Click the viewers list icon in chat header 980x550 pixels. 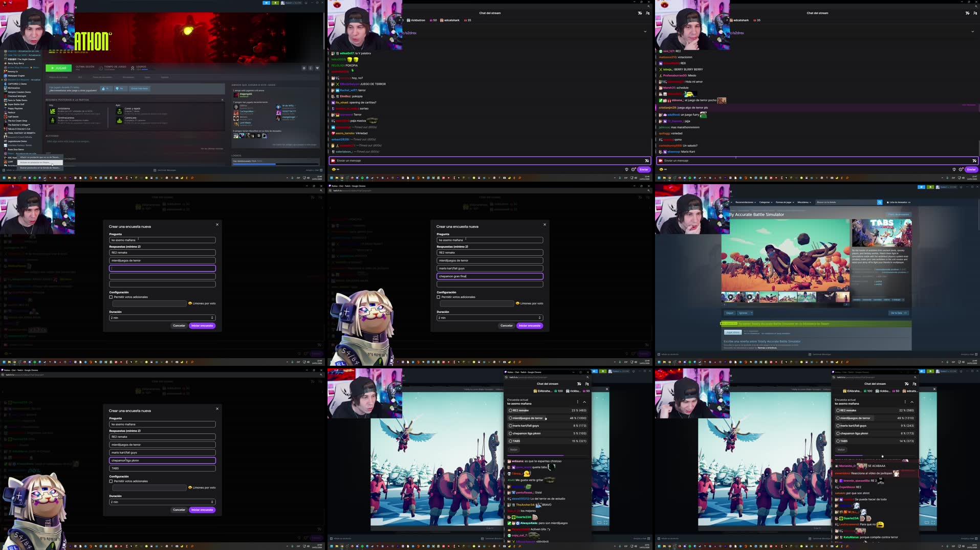pos(648,13)
